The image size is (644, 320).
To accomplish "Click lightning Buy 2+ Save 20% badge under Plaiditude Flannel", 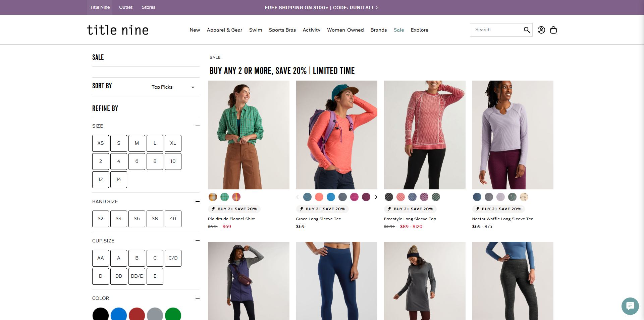I will point(234,209).
